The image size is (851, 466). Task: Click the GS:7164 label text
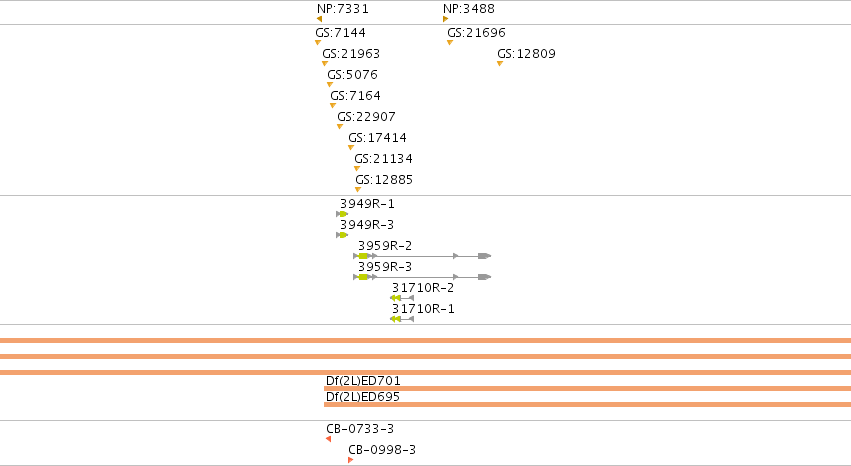[x=356, y=95]
